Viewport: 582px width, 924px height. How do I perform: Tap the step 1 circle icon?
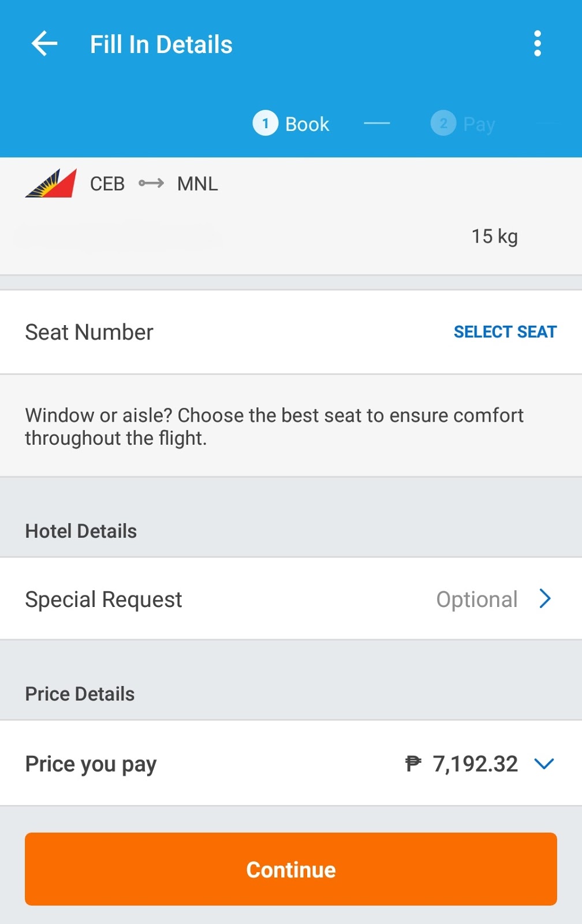pyautogui.click(x=266, y=124)
